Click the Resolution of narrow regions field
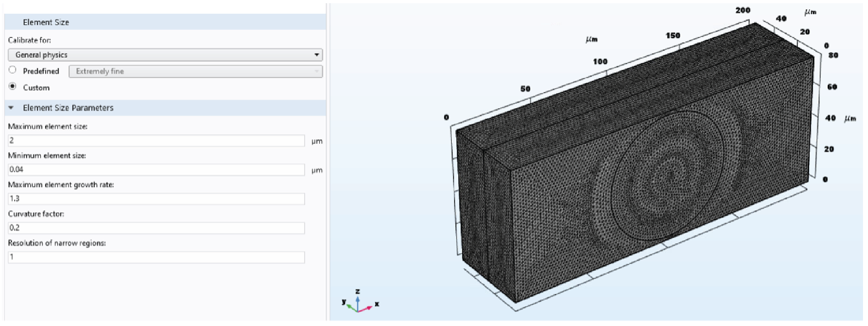 coord(156,257)
